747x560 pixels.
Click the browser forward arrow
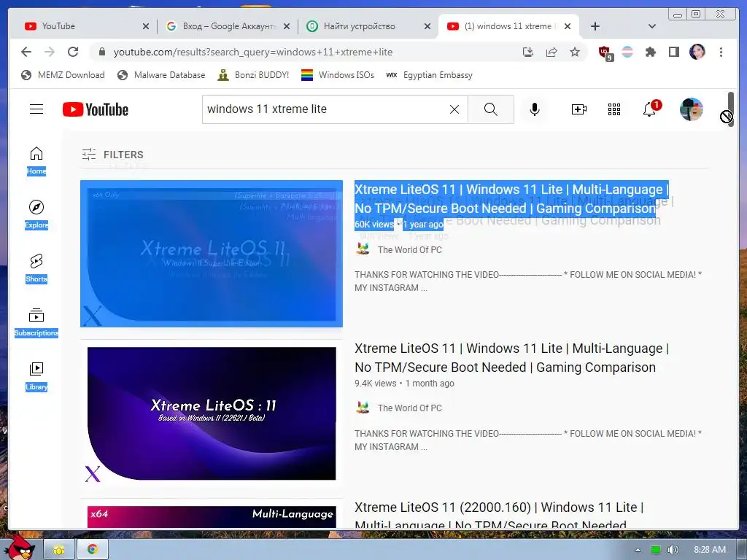point(50,52)
